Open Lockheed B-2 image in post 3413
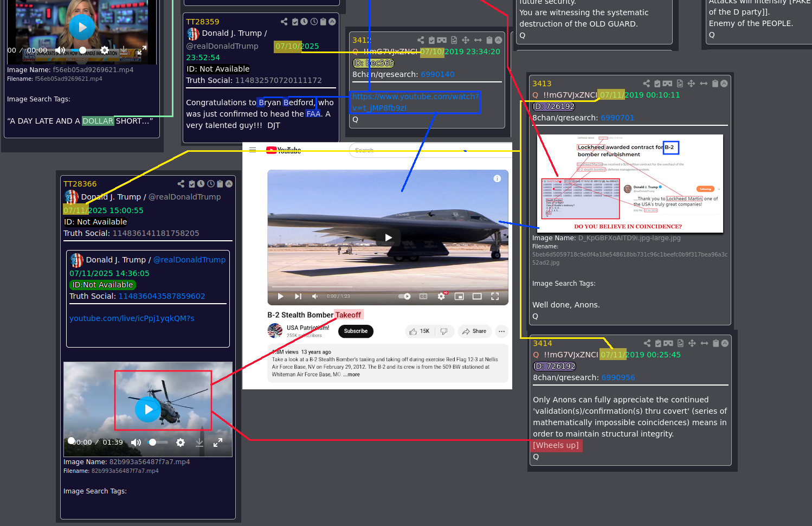812x526 pixels. pos(630,183)
